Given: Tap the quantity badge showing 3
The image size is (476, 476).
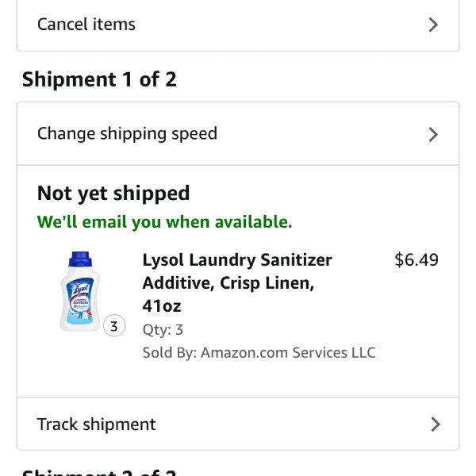Looking at the screenshot, I should [114, 326].
